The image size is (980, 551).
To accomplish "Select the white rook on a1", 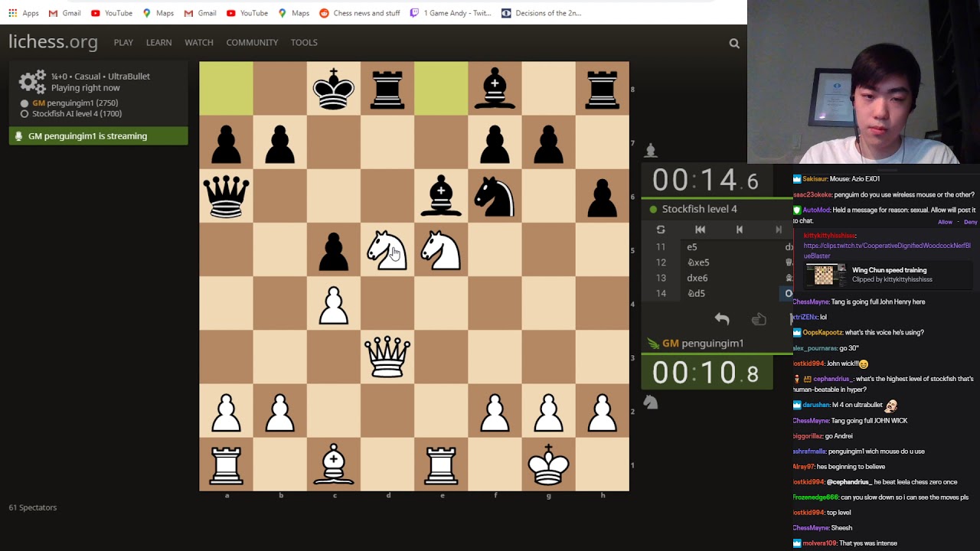I will 227,464.
